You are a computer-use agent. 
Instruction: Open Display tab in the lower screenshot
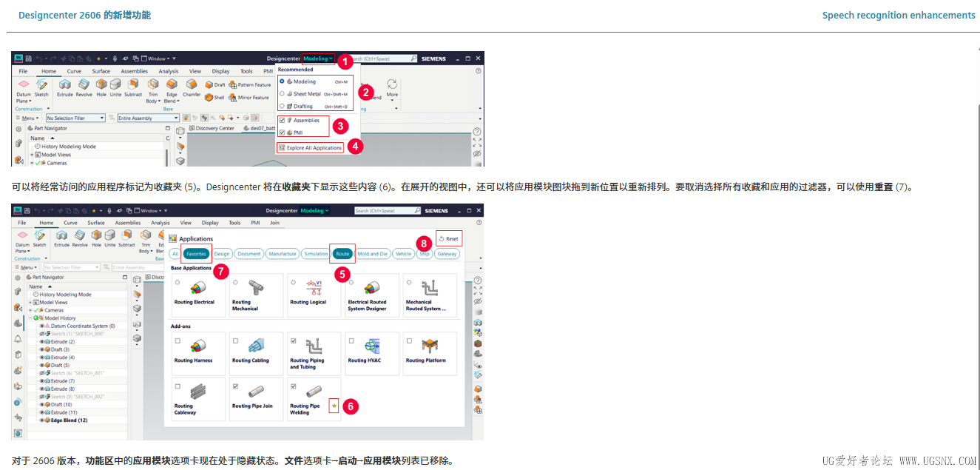210,222
